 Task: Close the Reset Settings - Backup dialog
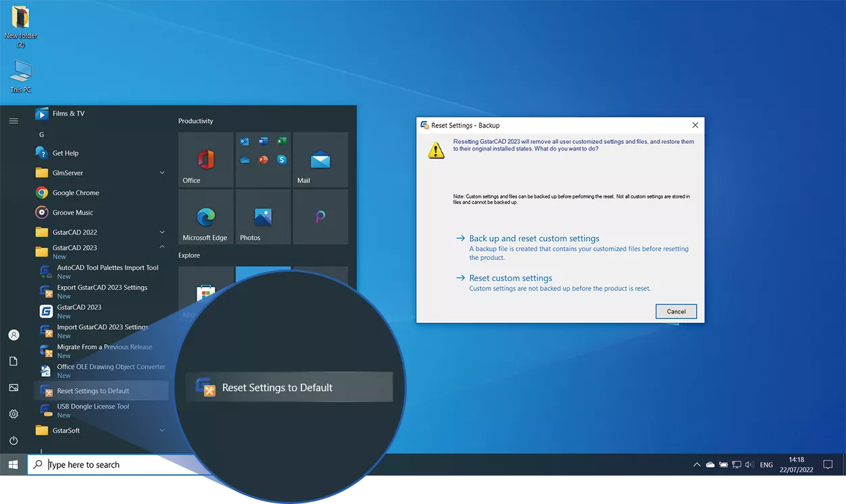click(695, 125)
